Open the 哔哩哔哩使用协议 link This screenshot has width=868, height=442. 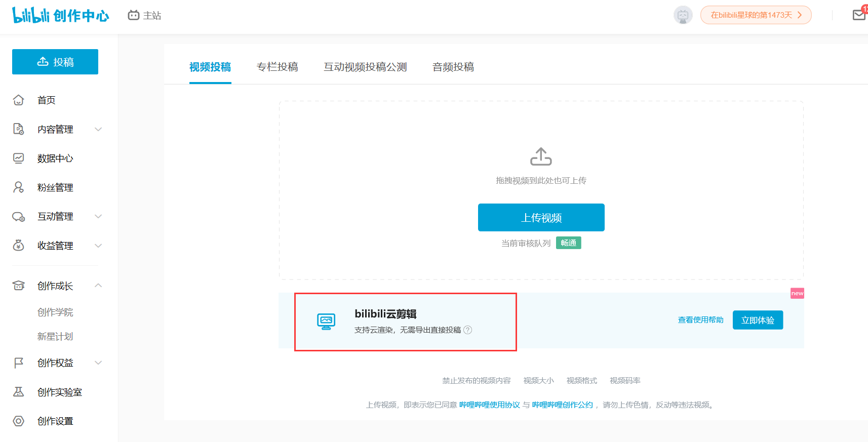pos(490,405)
